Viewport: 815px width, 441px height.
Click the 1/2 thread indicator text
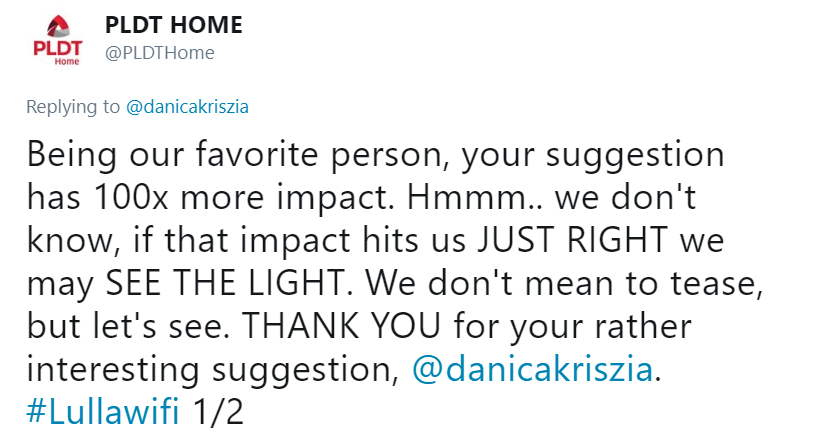click(218, 411)
